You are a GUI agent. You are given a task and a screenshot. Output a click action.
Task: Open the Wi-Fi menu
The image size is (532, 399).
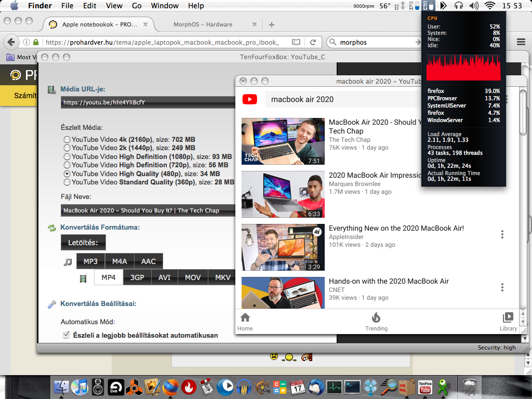click(x=489, y=5)
